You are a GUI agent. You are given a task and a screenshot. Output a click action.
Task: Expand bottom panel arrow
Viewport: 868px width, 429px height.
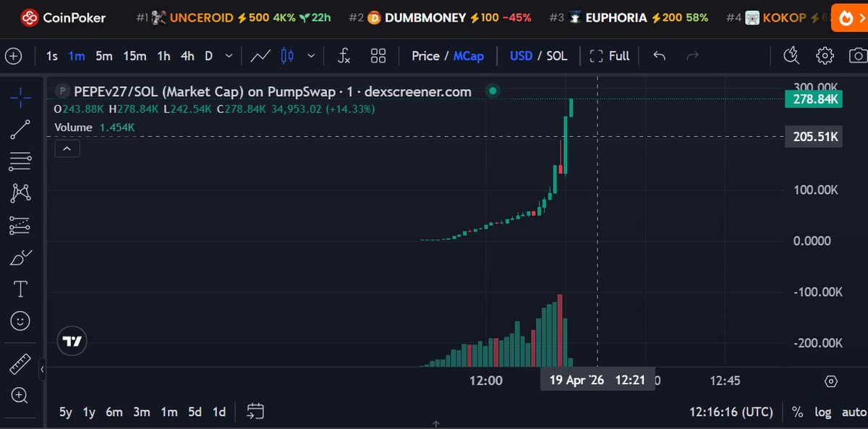tap(435, 423)
